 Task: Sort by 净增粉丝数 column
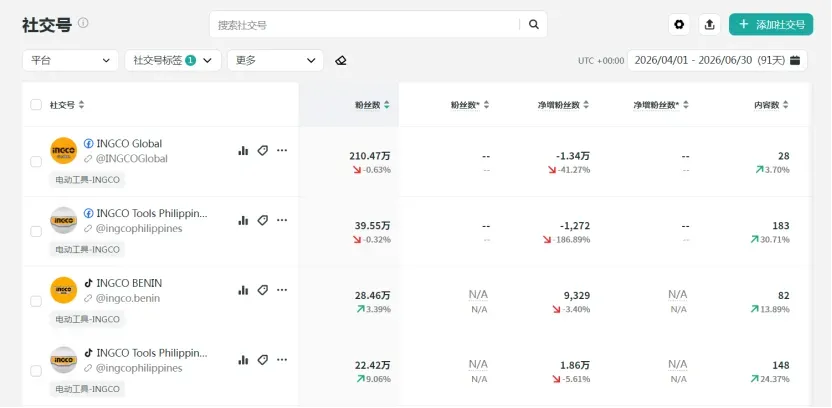coord(586,105)
